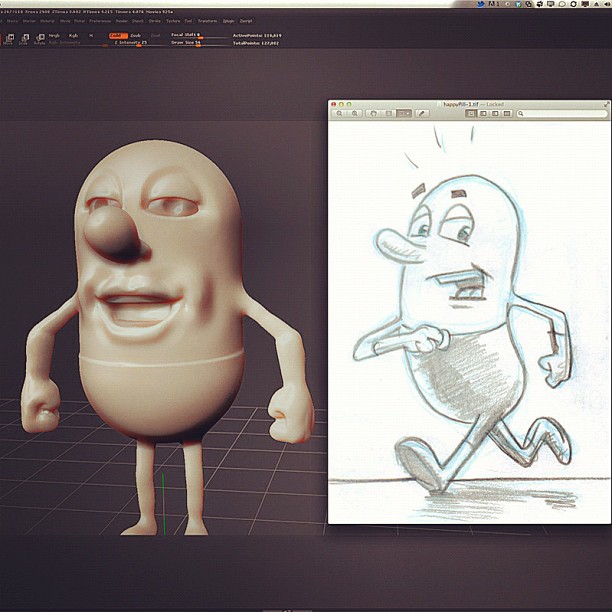Open the Preferences menu in ZBrush
612x612 pixels.
100,21
